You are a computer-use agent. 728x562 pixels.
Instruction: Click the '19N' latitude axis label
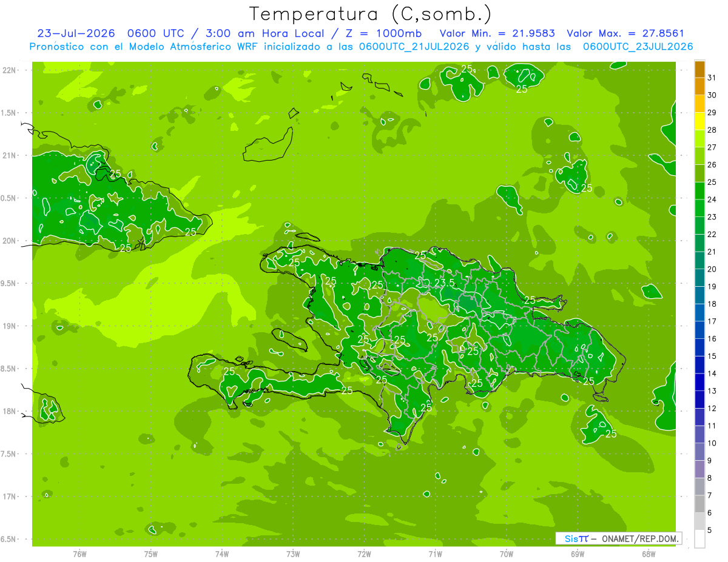[x=10, y=326]
